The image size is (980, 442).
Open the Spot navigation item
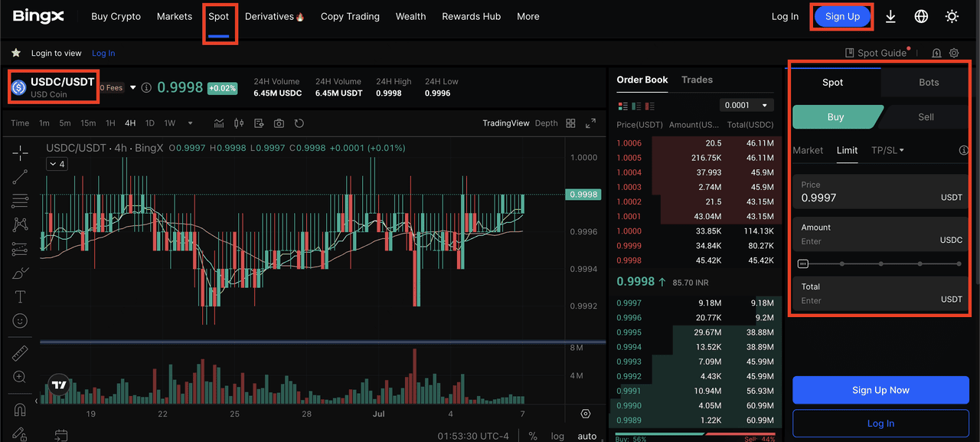point(219,16)
